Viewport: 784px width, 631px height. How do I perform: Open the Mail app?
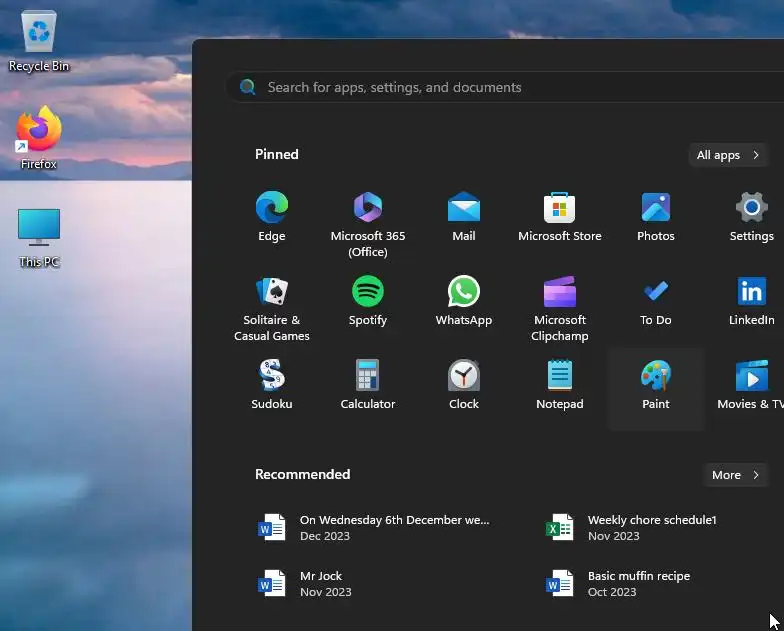tap(464, 216)
